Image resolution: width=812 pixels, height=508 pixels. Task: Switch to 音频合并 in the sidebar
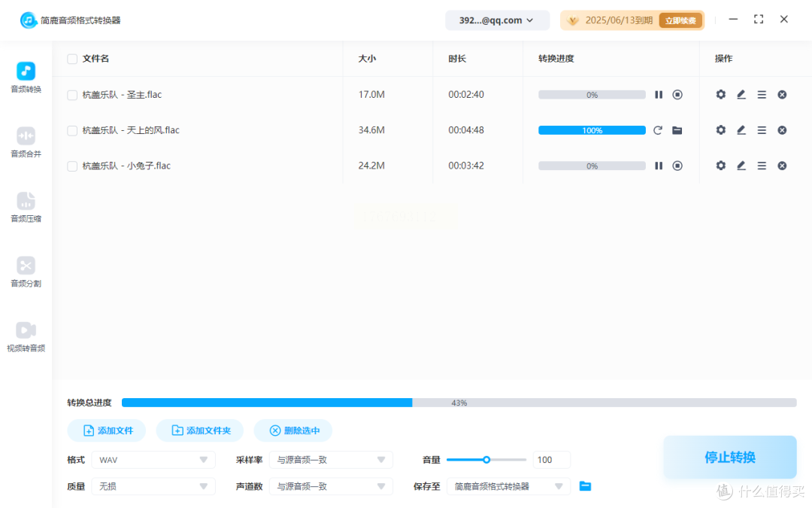click(26, 142)
